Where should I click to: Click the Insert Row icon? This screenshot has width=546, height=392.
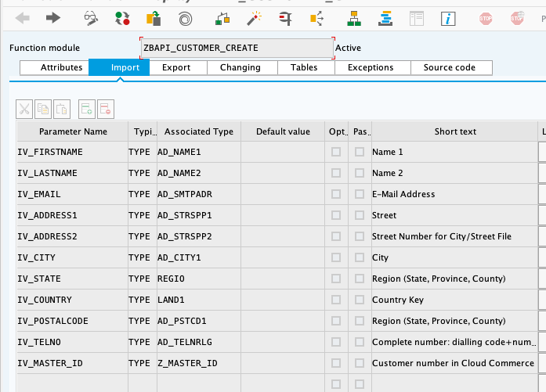coord(87,110)
